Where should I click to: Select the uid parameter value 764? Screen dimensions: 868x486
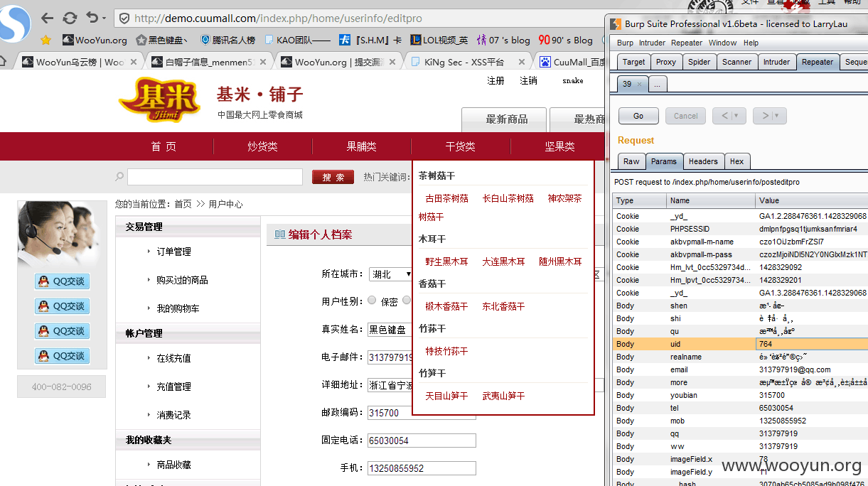tap(812, 344)
